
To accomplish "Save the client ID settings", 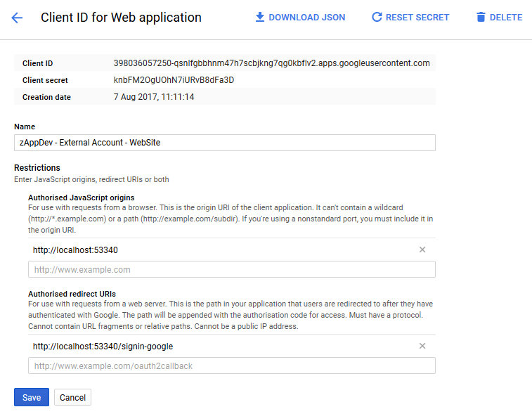I will coord(32,397).
